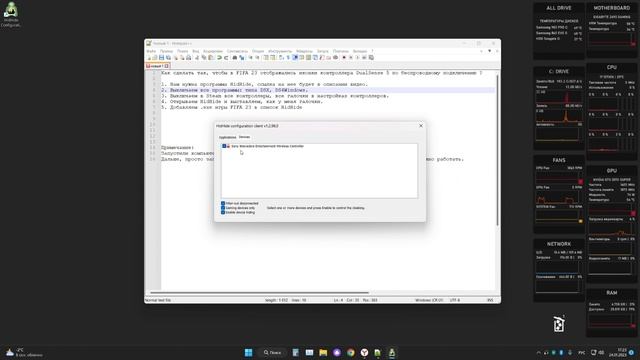Image resolution: width=640 pixels, height=360 pixels.
Task: Click the Redo icon in Notepad++ toolbar
Action: (226, 58)
